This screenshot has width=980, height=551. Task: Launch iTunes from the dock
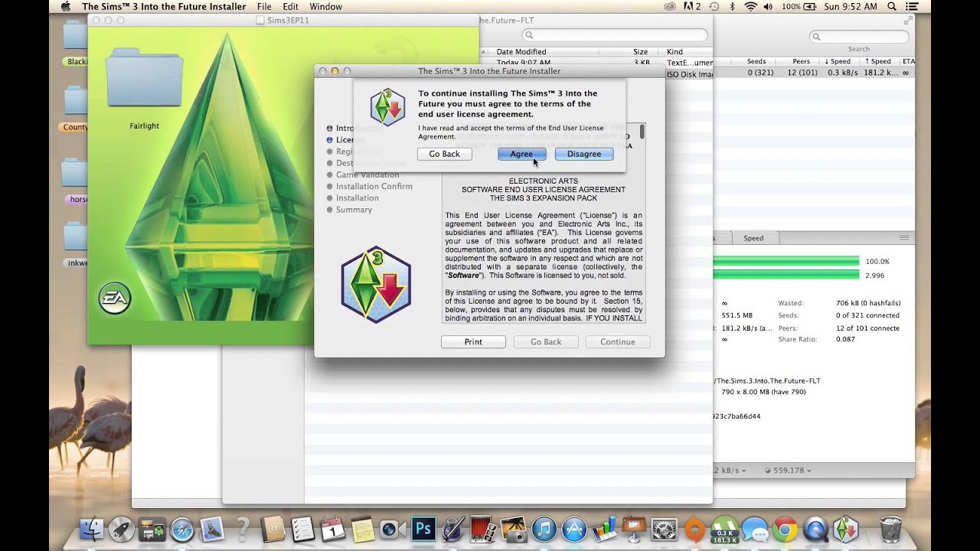tap(544, 530)
